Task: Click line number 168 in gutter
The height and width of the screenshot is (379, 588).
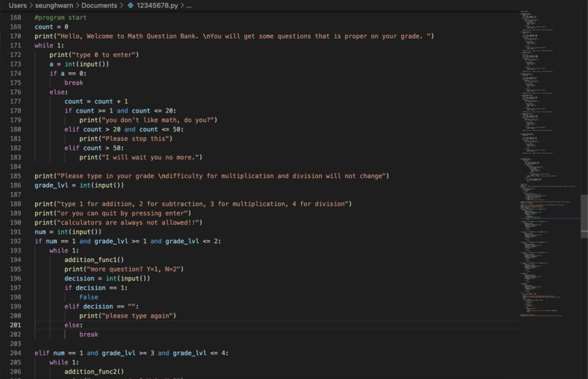Action: pos(16,18)
